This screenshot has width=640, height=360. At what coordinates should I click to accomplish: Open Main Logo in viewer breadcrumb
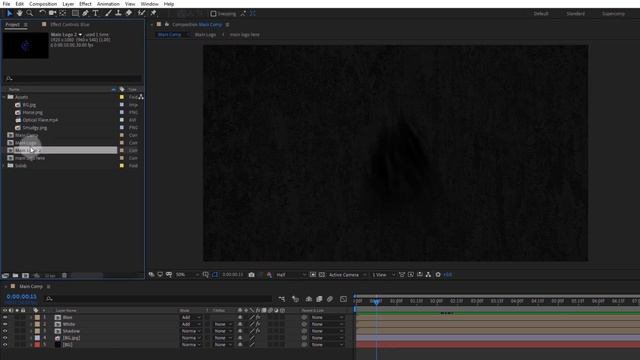205,35
